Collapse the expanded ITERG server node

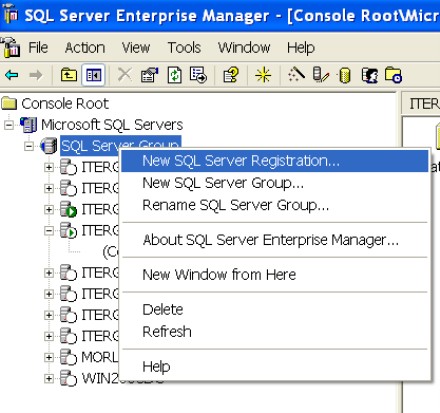[x=49, y=230]
